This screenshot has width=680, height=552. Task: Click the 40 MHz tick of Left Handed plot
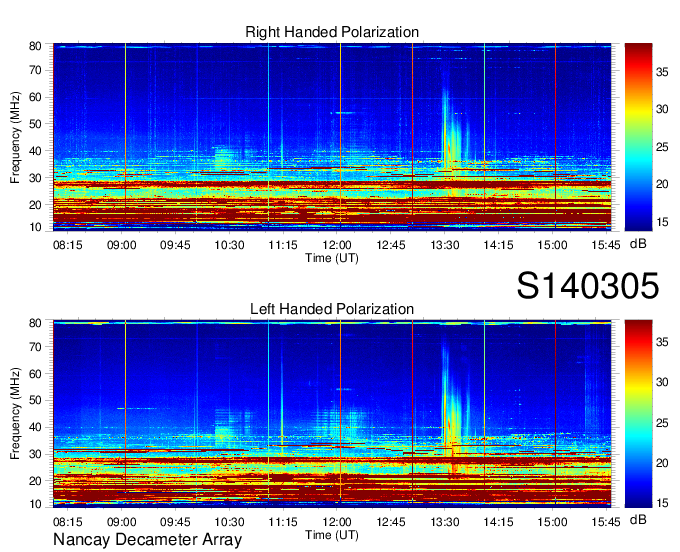pyautogui.click(x=36, y=427)
